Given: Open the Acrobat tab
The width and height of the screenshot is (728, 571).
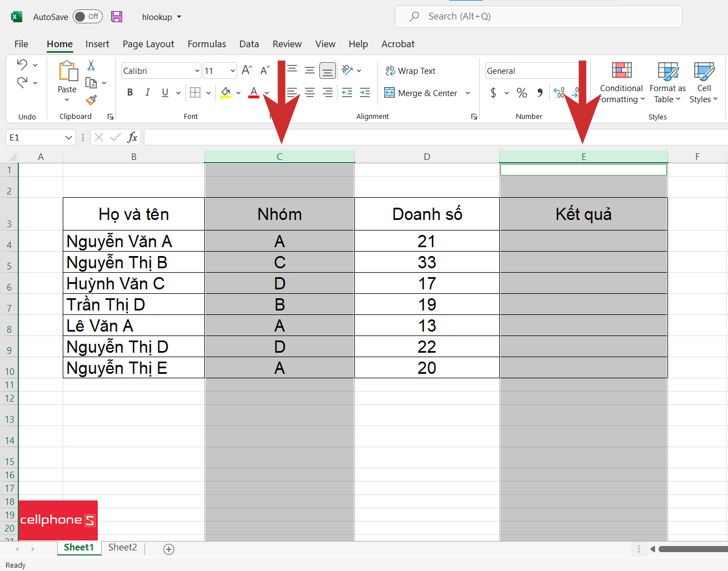Looking at the screenshot, I should [398, 44].
